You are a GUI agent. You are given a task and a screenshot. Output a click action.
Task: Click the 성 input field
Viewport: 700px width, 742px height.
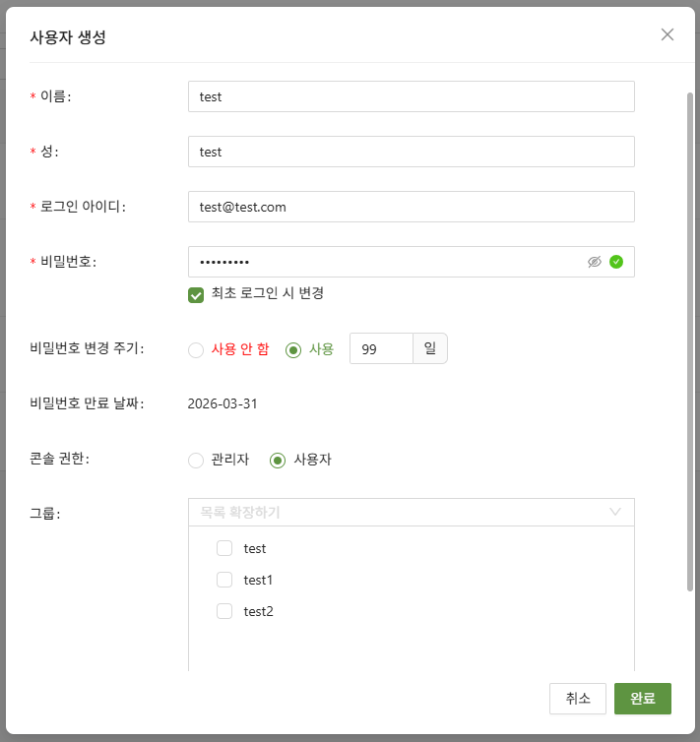(411, 152)
